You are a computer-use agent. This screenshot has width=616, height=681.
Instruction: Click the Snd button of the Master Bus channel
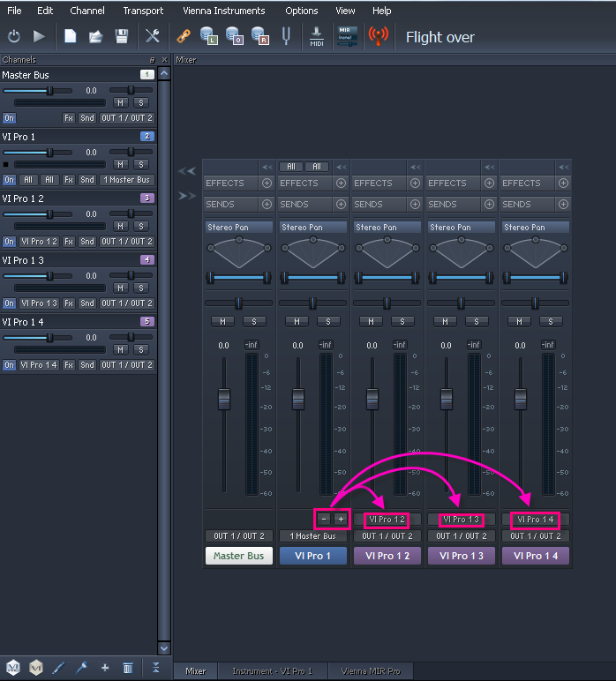(x=87, y=118)
